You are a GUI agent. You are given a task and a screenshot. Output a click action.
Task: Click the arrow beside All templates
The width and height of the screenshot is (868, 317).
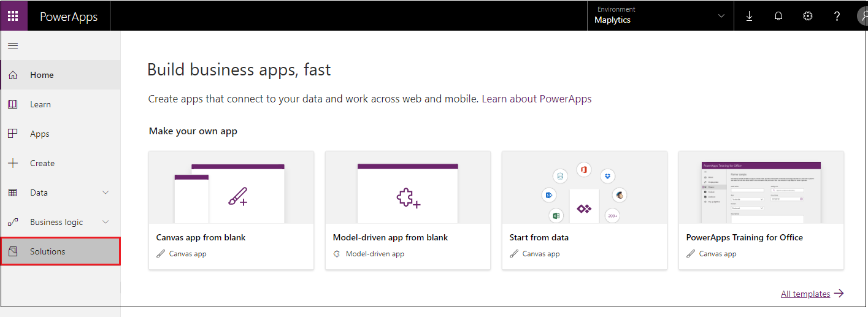[x=839, y=293]
